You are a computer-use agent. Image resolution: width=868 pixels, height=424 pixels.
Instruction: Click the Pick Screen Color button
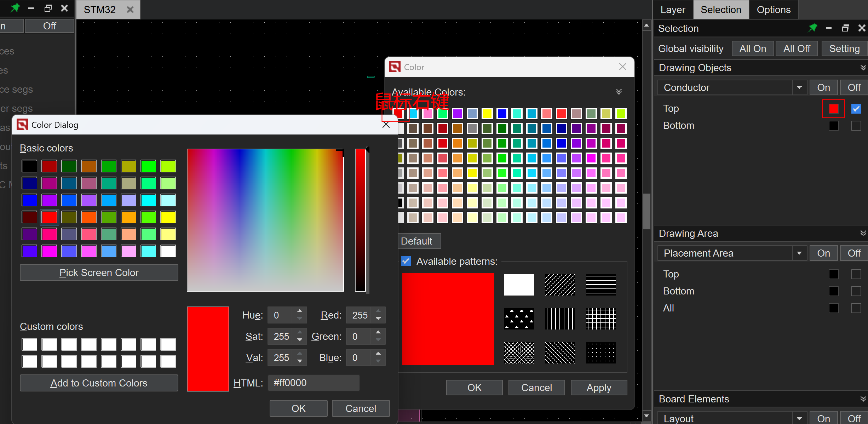[x=99, y=273]
